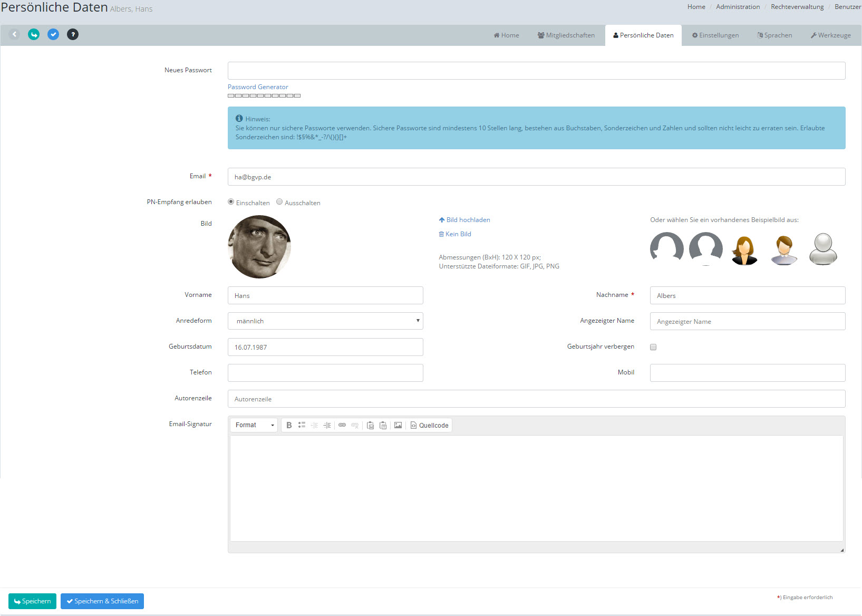
Task: Click the insert link icon in editor
Action: (342, 425)
